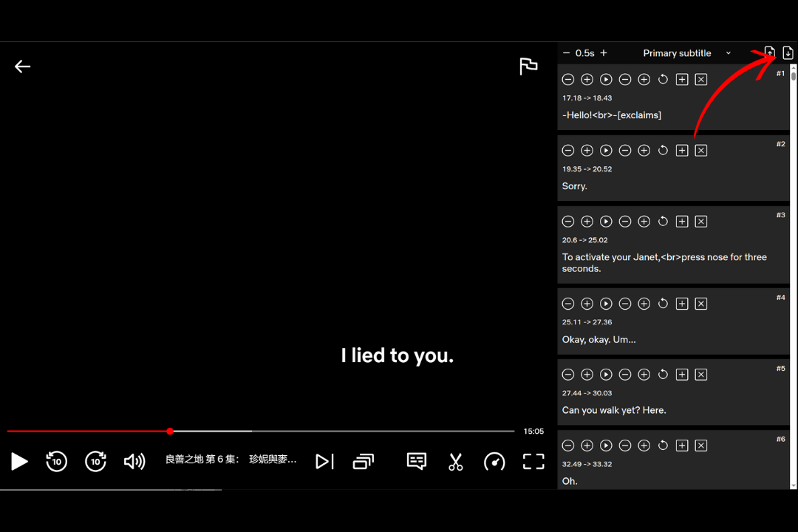Open playback speed control
Screen dimensions: 798x532
click(494, 462)
